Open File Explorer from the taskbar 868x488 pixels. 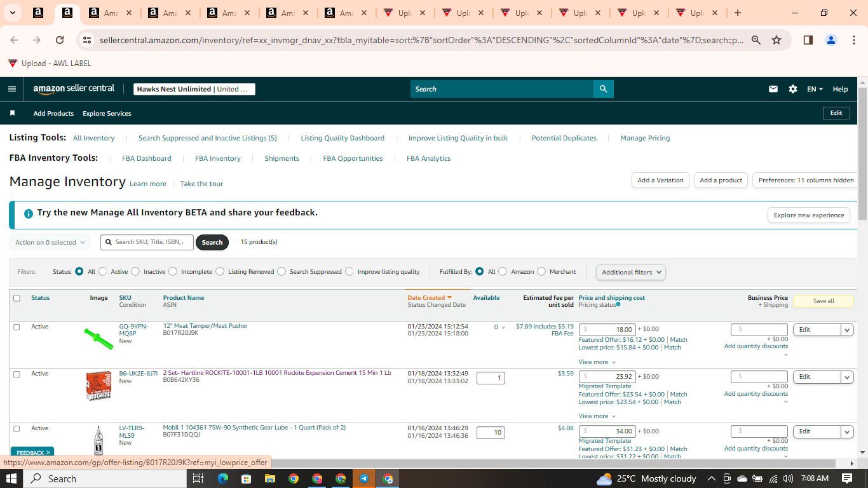(269, 478)
